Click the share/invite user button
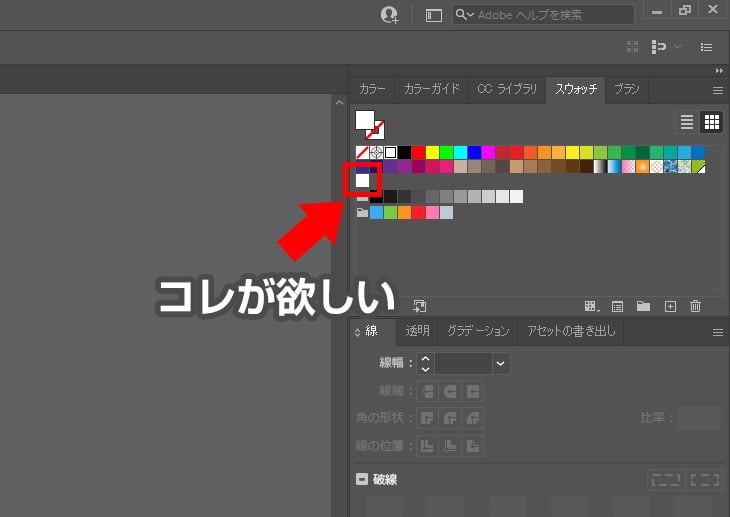Screen dimensions: 730x517 pyautogui.click(x=389, y=15)
